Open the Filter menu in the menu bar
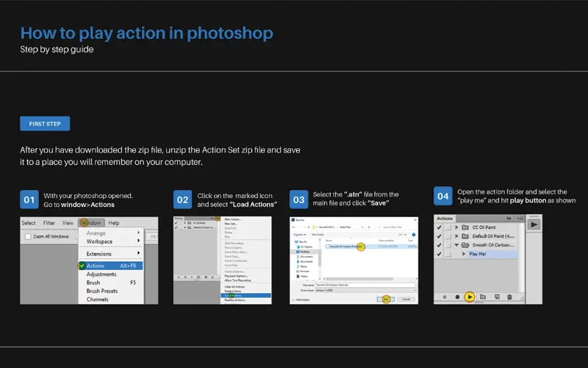588x368 pixels. (x=49, y=223)
